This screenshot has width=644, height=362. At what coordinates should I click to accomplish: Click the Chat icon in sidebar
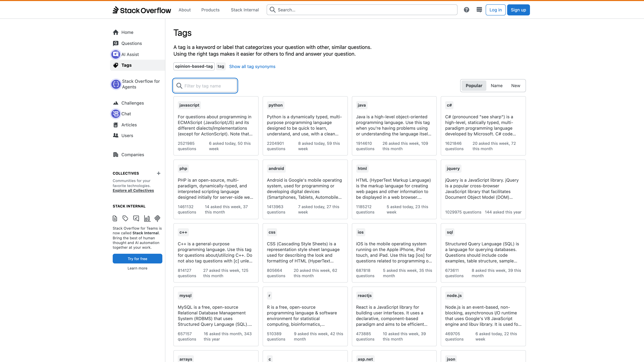tap(116, 114)
